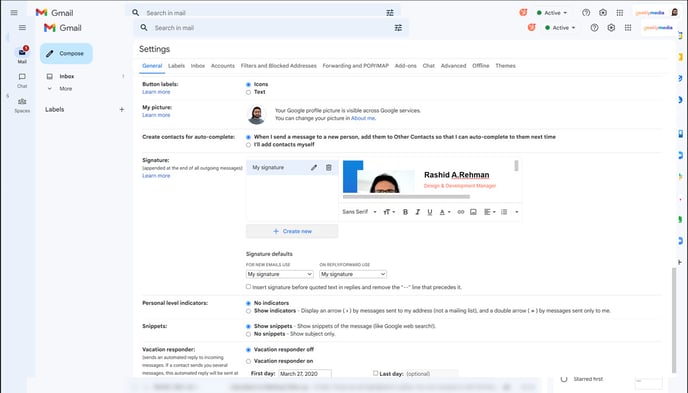The width and height of the screenshot is (688, 393).
Task: Open Gmail settings gear icon
Action: click(611, 28)
